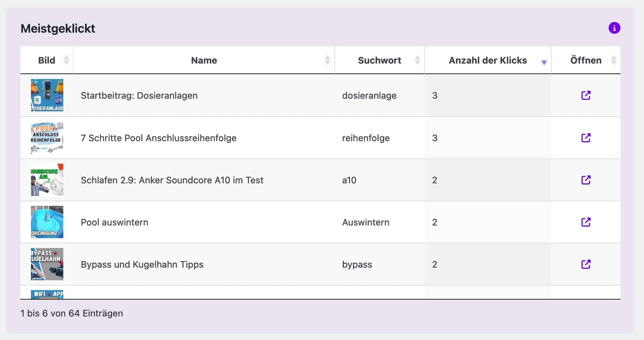Select the text Pool auswintern
Image resolution: width=644 pixels, height=340 pixels.
point(115,222)
